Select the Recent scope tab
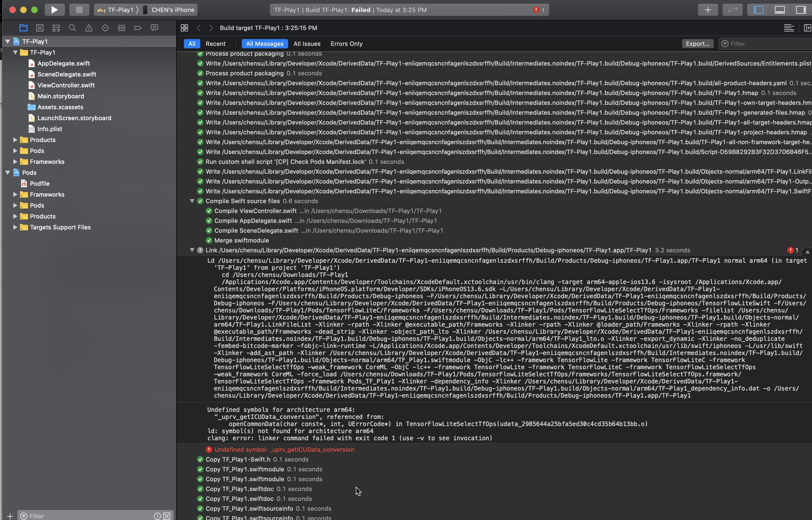The height and width of the screenshot is (520, 812). tap(216, 43)
